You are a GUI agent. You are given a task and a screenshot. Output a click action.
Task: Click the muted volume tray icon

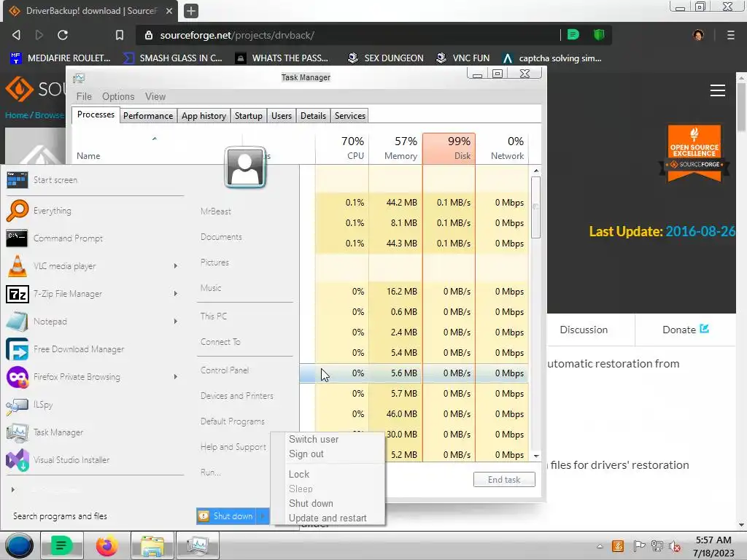[x=675, y=547]
